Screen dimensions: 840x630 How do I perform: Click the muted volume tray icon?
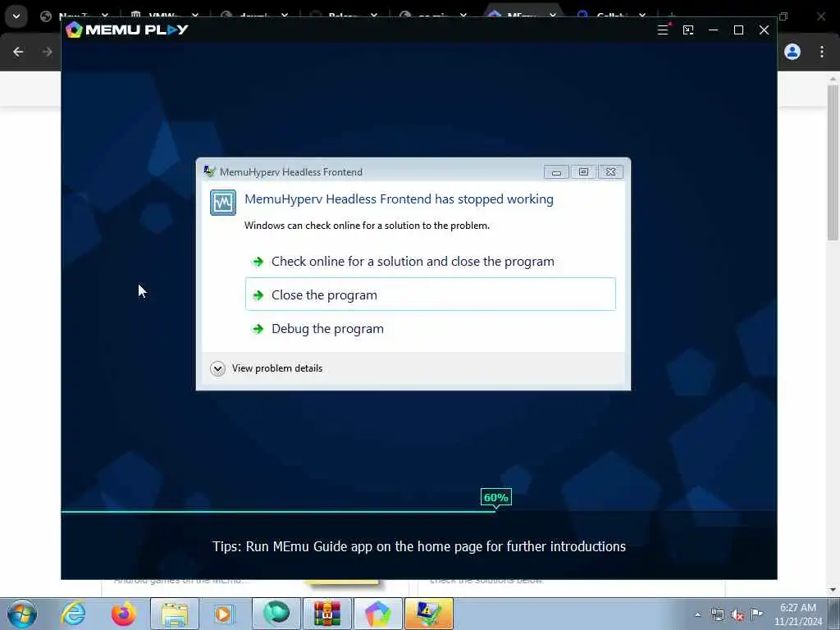pos(737,614)
